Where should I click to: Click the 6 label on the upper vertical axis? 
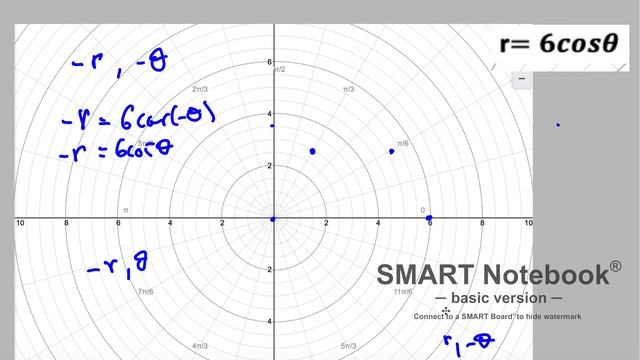click(x=269, y=62)
